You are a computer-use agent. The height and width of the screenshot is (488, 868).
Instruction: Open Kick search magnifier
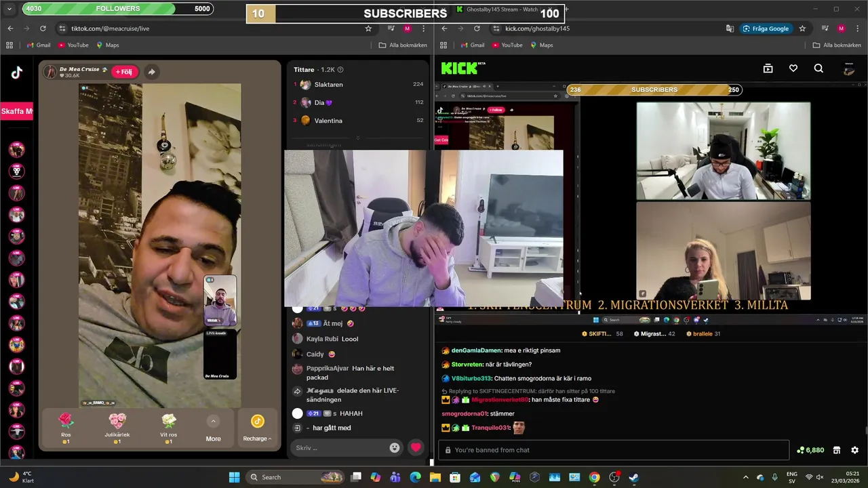tap(818, 68)
